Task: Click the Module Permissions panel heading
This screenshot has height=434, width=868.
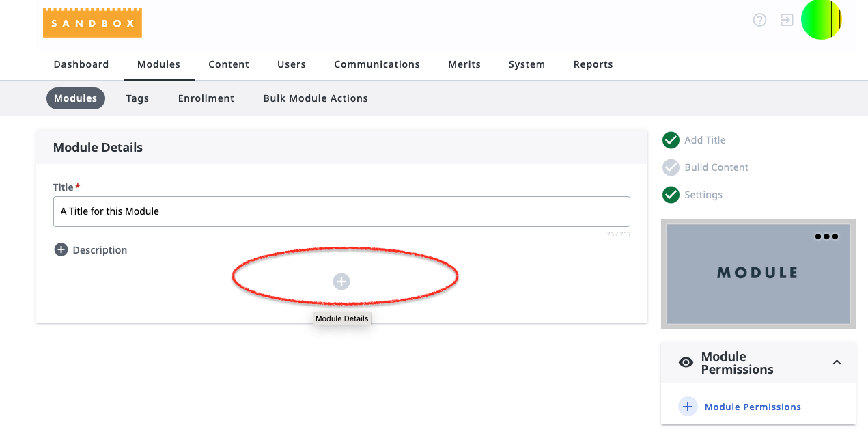Action: pyautogui.click(x=738, y=363)
